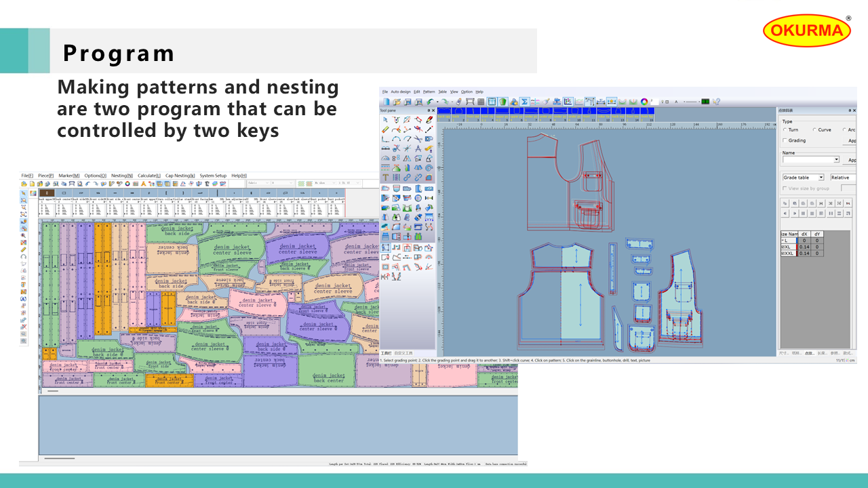Click the New file icon in pattern toolbar
Image resolution: width=868 pixels, height=488 pixels.
386,102
